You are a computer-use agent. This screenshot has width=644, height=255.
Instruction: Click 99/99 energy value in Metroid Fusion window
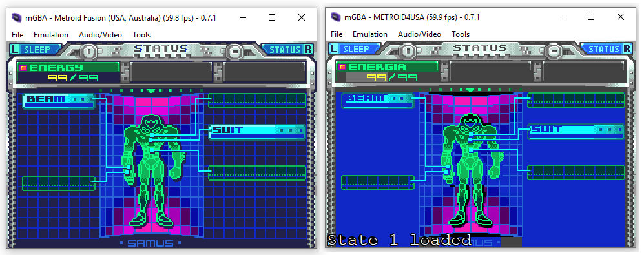click(x=73, y=77)
